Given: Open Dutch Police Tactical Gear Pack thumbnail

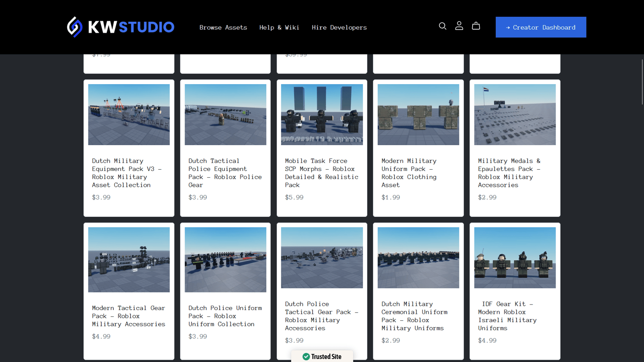Looking at the screenshot, I should [x=322, y=258].
